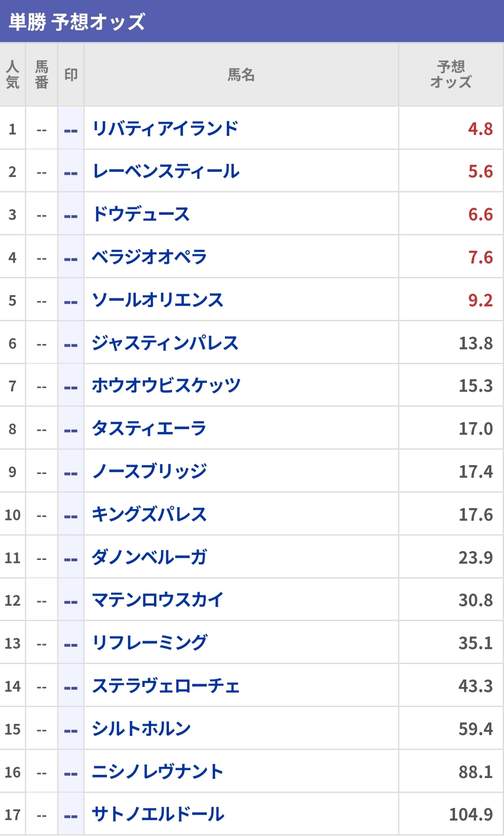Open マテンロウスカイ horse page

pyautogui.click(x=158, y=600)
